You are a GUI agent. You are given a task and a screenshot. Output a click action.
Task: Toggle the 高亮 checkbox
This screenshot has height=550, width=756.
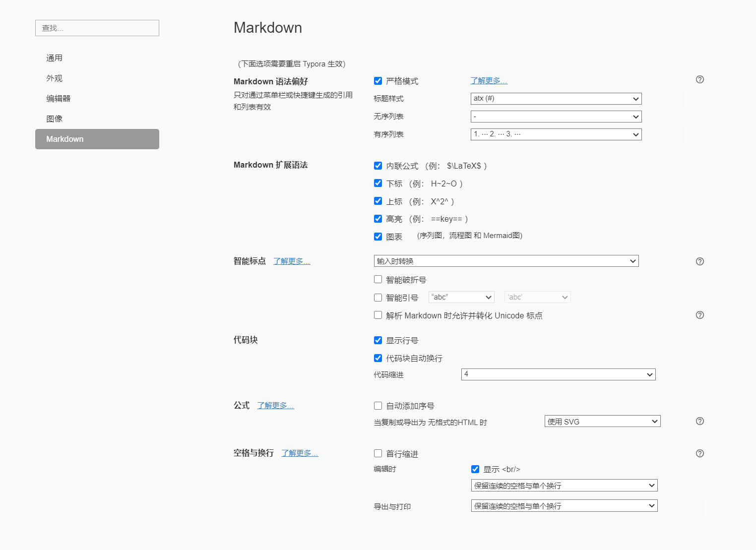point(378,219)
